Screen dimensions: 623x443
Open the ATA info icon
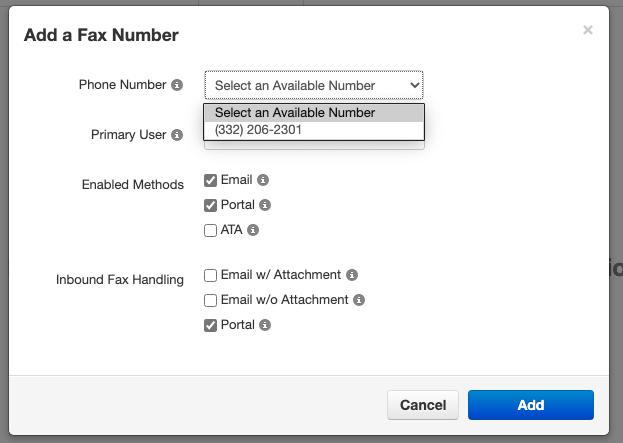253,230
